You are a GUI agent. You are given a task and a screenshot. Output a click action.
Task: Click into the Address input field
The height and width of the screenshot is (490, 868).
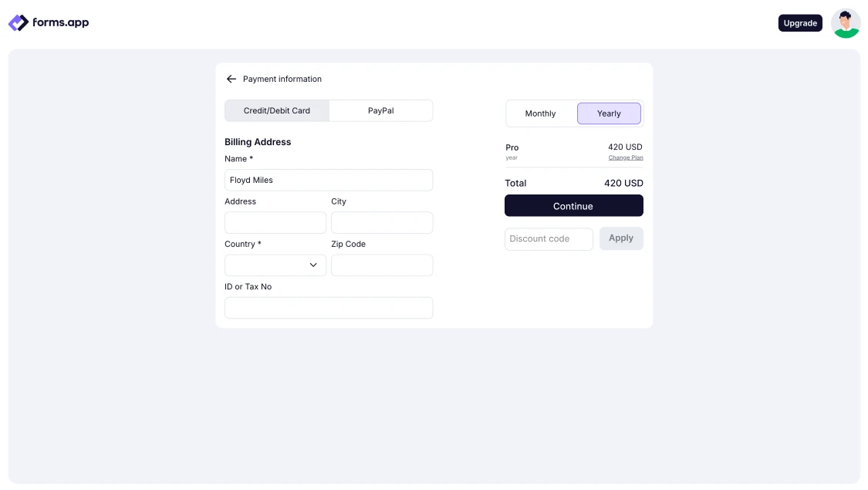(x=275, y=223)
